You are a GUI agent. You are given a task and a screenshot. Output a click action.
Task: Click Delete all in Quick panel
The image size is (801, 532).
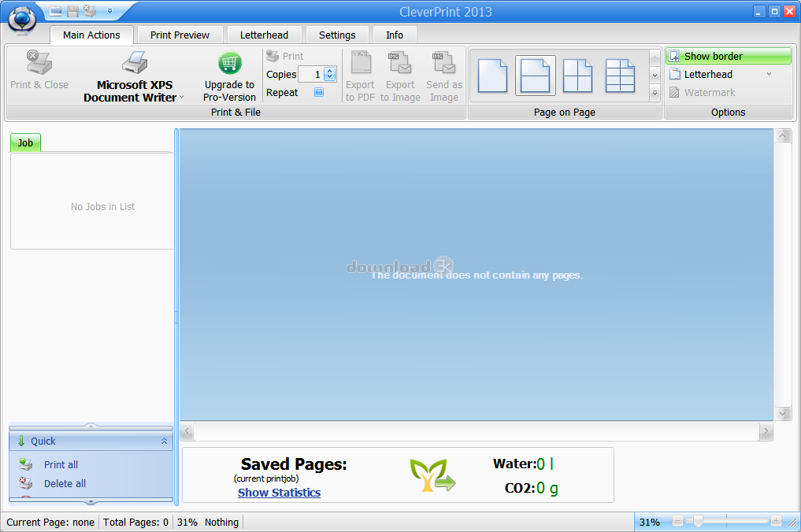point(65,483)
